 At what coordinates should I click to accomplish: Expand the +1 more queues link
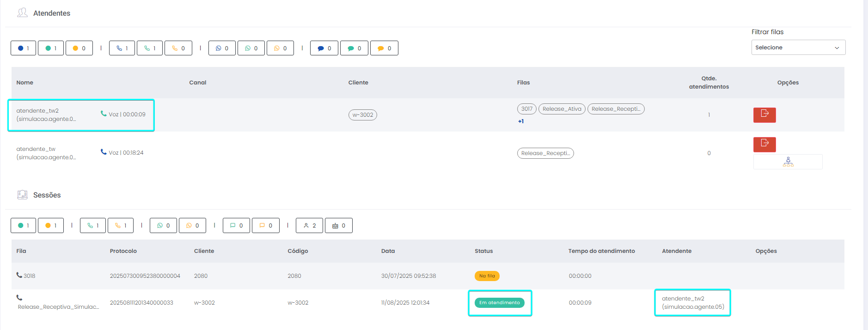(x=521, y=121)
